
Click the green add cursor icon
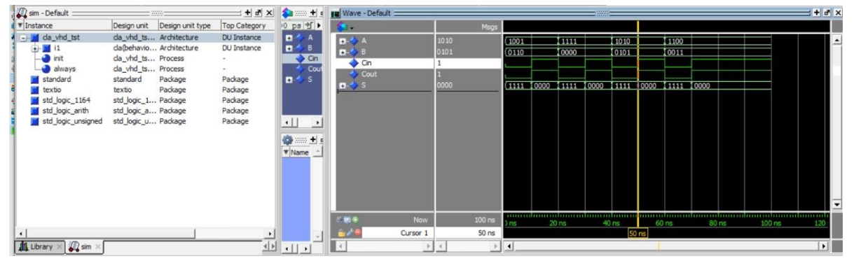coord(356,220)
